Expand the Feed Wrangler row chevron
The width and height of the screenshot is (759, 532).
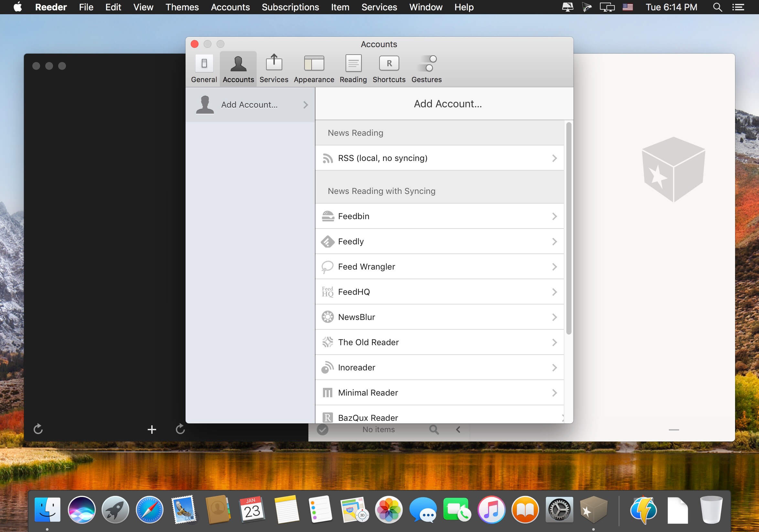coord(554,267)
